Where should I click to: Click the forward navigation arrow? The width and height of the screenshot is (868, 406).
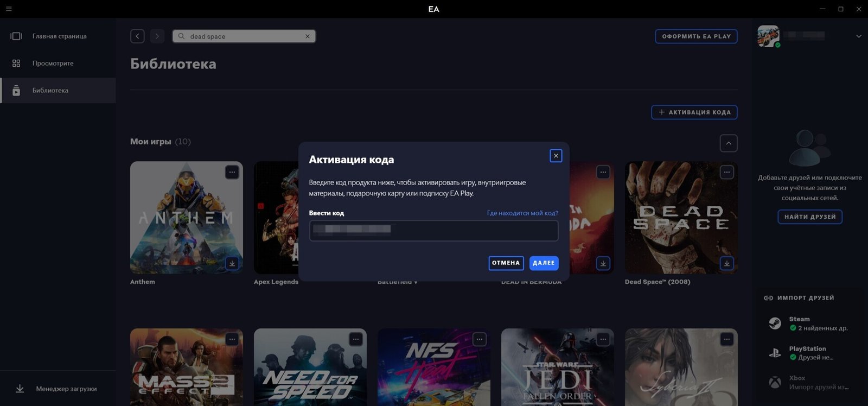coord(157,36)
